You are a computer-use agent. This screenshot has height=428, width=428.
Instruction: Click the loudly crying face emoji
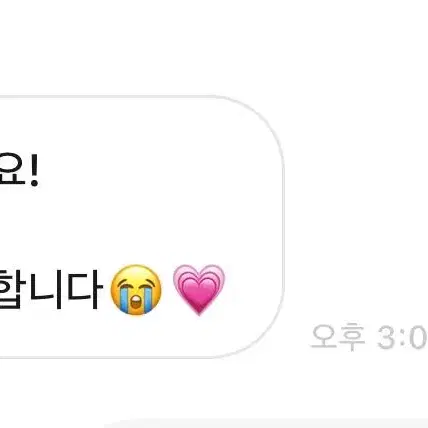click(x=136, y=290)
